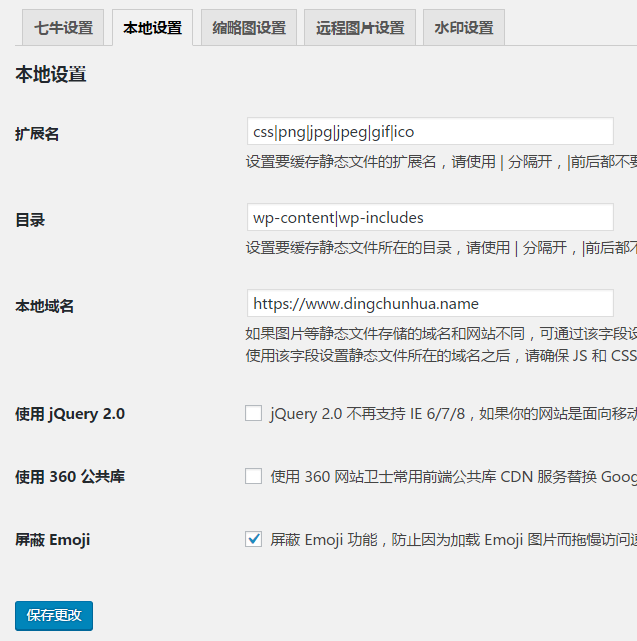Uncheck the 屏蔽 Emoji checkbox
The width and height of the screenshot is (637, 641).
[x=253, y=539]
